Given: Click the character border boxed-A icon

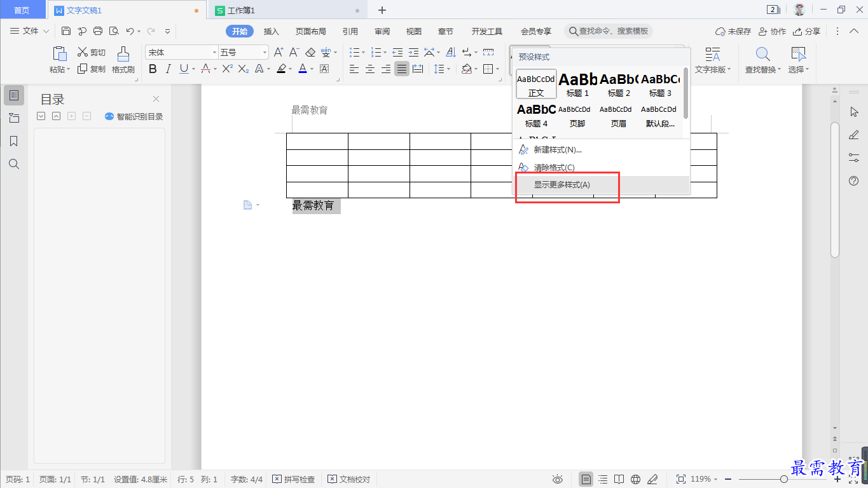Looking at the screenshot, I should 324,69.
